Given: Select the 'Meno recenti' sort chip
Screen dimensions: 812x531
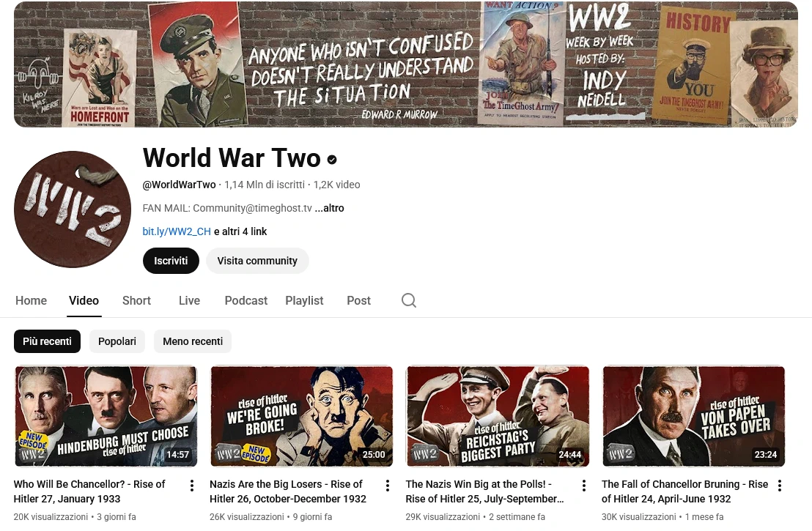Looking at the screenshot, I should coord(193,341).
